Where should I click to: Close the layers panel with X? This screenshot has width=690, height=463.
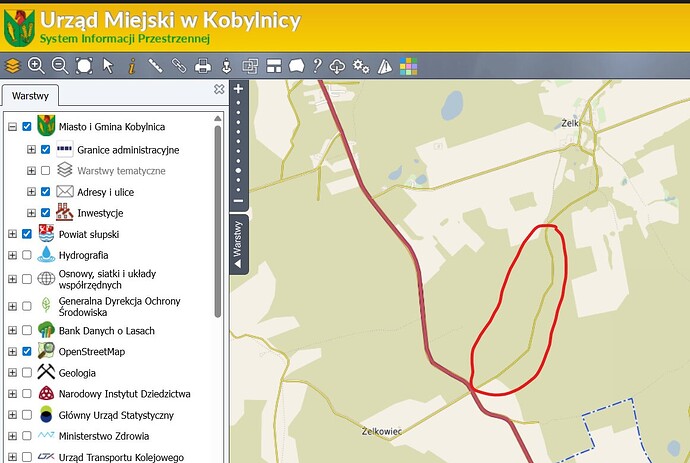tap(219, 89)
